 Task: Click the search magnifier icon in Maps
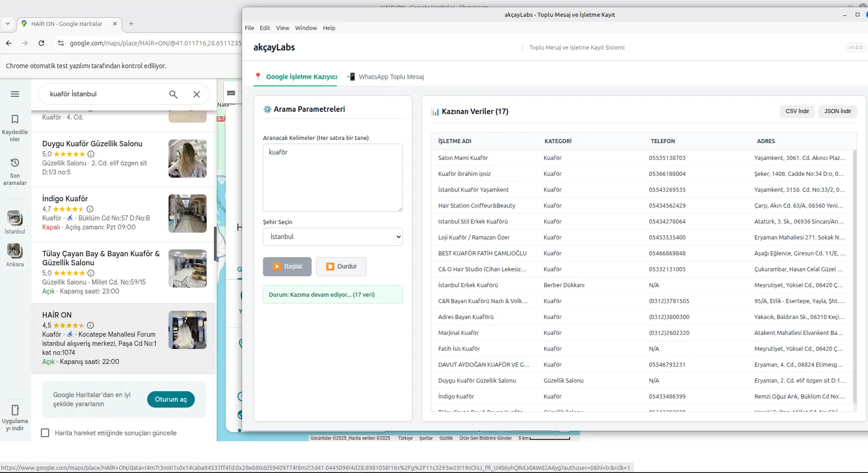pos(174,94)
